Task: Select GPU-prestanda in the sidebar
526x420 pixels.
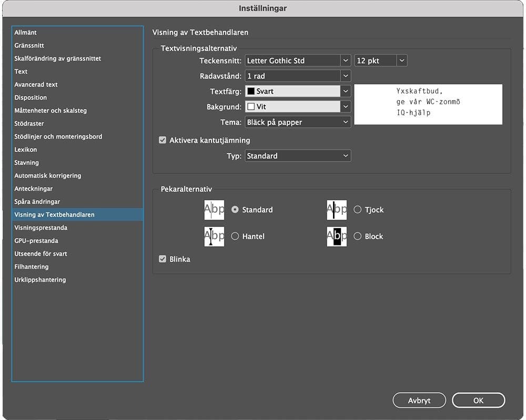Action: 77,241
